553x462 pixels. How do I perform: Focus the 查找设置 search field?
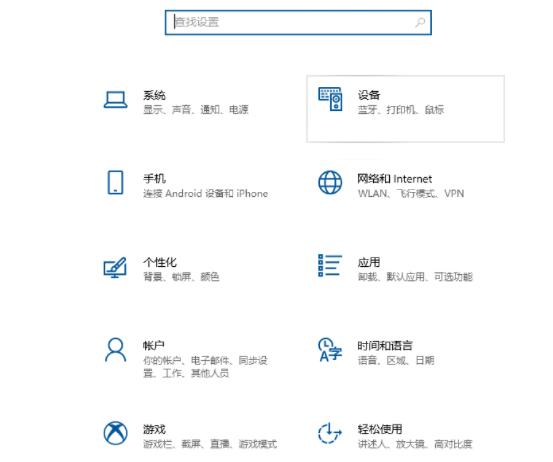[298, 23]
